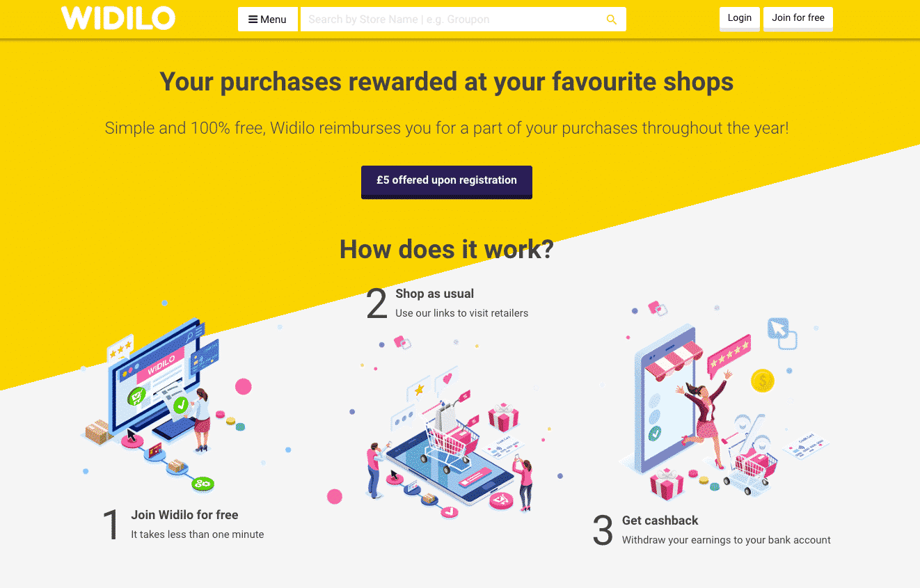Screen dimensions: 920x588
Task: Click the large number 1 step marker
Action: 111,525
